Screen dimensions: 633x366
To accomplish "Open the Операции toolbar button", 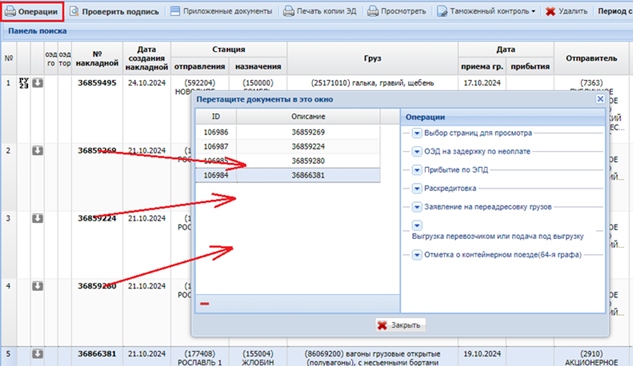I will click(x=32, y=11).
